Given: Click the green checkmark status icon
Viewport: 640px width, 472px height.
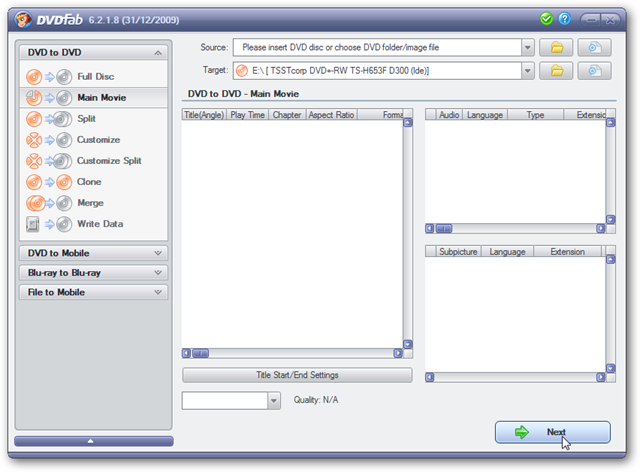Looking at the screenshot, I should [x=546, y=19].
